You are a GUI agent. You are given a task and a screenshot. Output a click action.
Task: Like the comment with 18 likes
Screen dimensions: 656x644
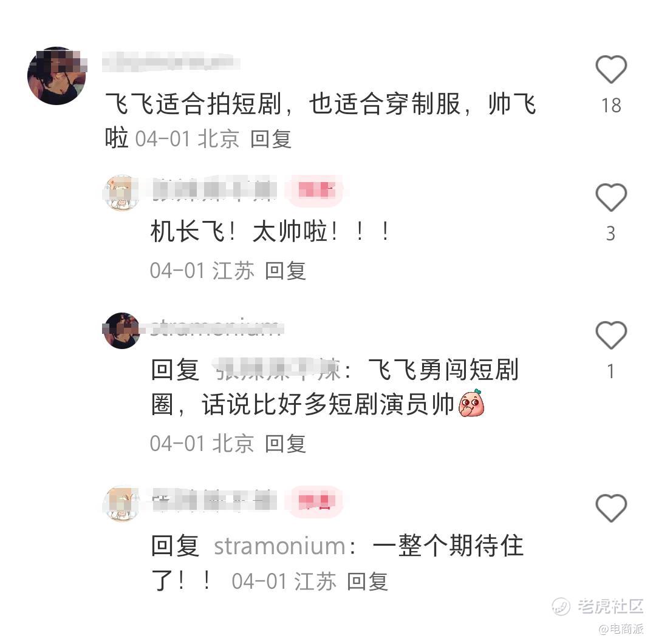pyautogui.click(x=611, y=69)
